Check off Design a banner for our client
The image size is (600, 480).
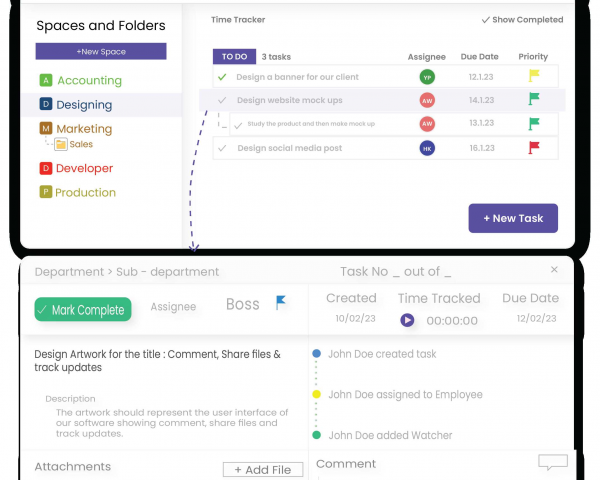pyautogui.click(x=222, y=76)
